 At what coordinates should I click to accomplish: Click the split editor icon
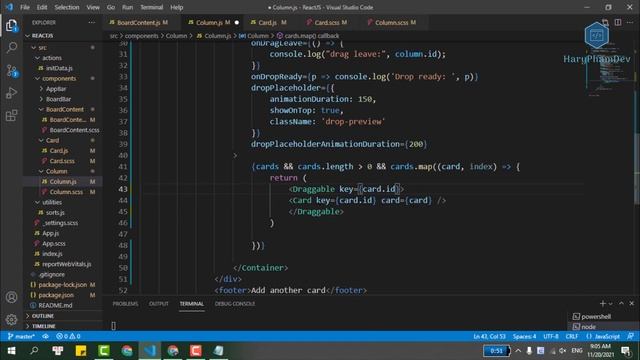[618, 22]
